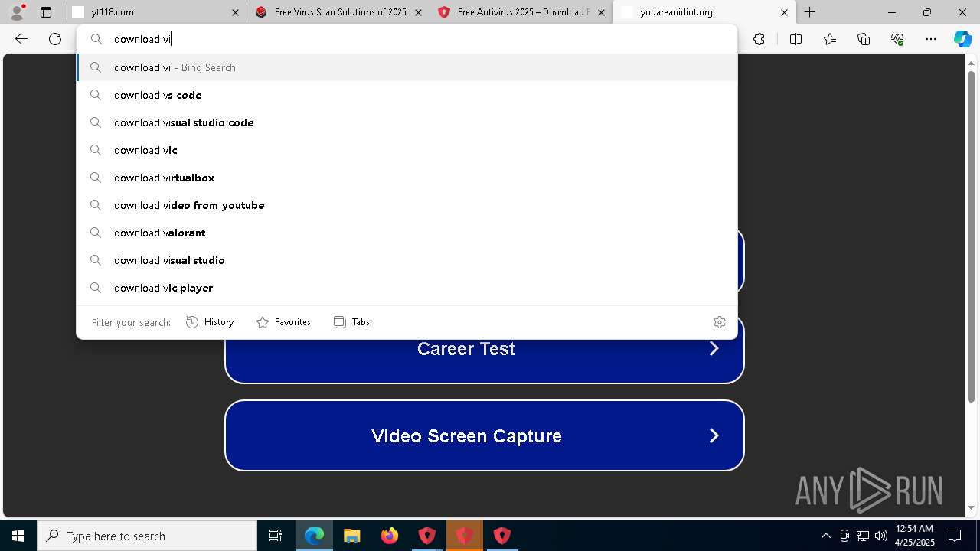This screenshot has width=980, height=551.
Task: Filter search by History
Action: (x=210, y=322)
